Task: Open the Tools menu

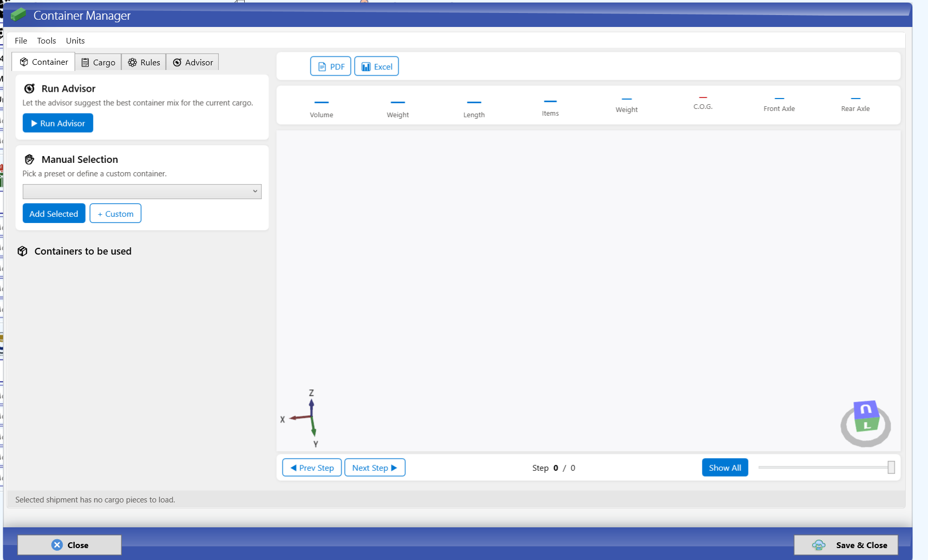Action: (x=46, y=40)
